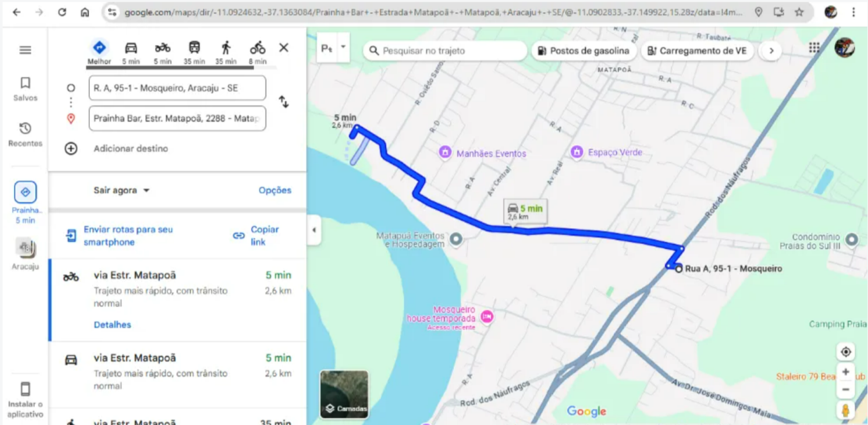
Task: Click the site info icon in address bar
Action: coord(112,12)
